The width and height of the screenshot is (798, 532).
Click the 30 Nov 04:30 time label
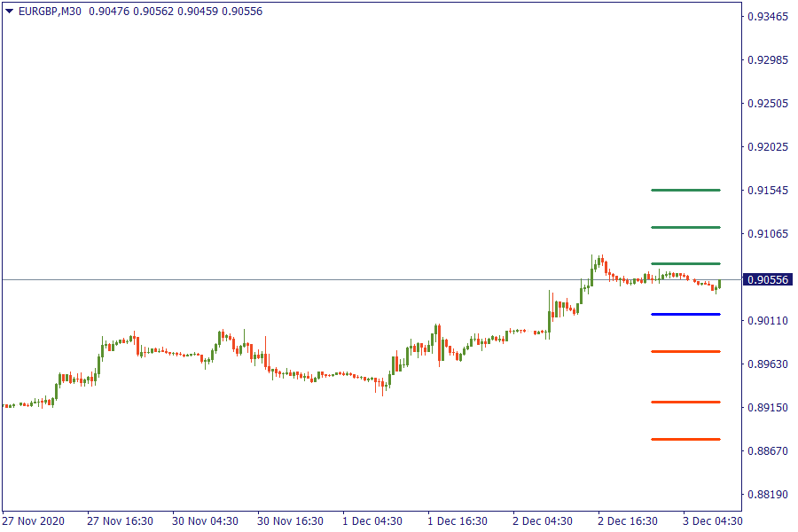click(x=203, y=520)
